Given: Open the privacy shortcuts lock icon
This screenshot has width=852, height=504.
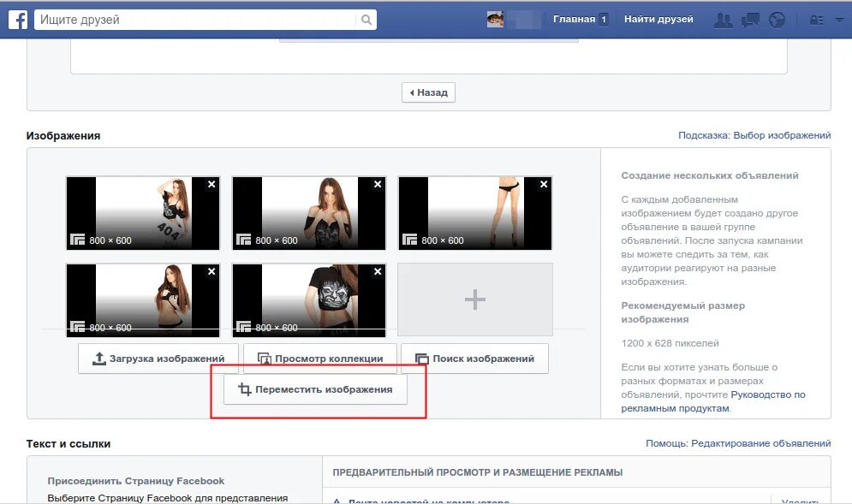Looking at the screenshot, I should tap(816, 20).
